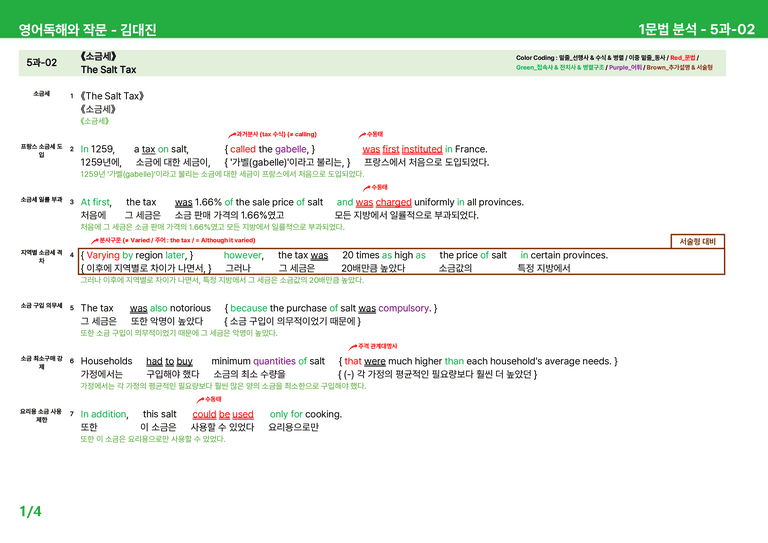The width and height of the screenshot is (768, 543).
Task: Click the header title '영어독해와 작문 - 김대진'
Action: click(88, 30)
